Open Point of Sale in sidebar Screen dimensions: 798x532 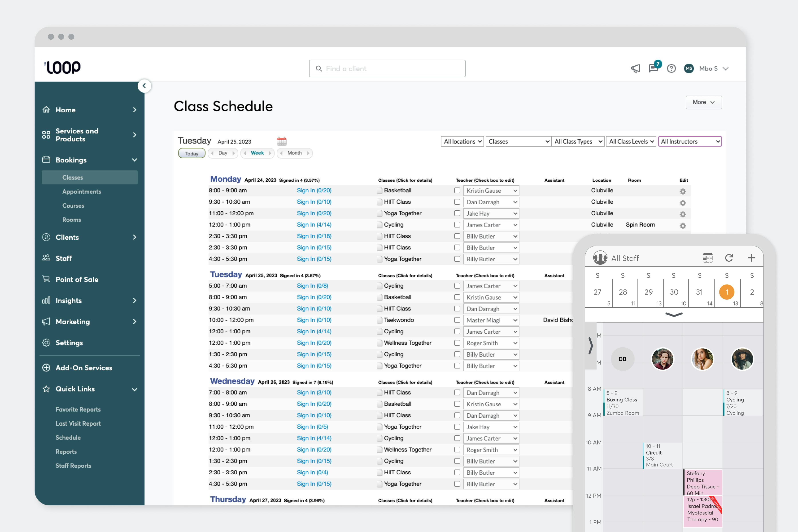point(77,280)
